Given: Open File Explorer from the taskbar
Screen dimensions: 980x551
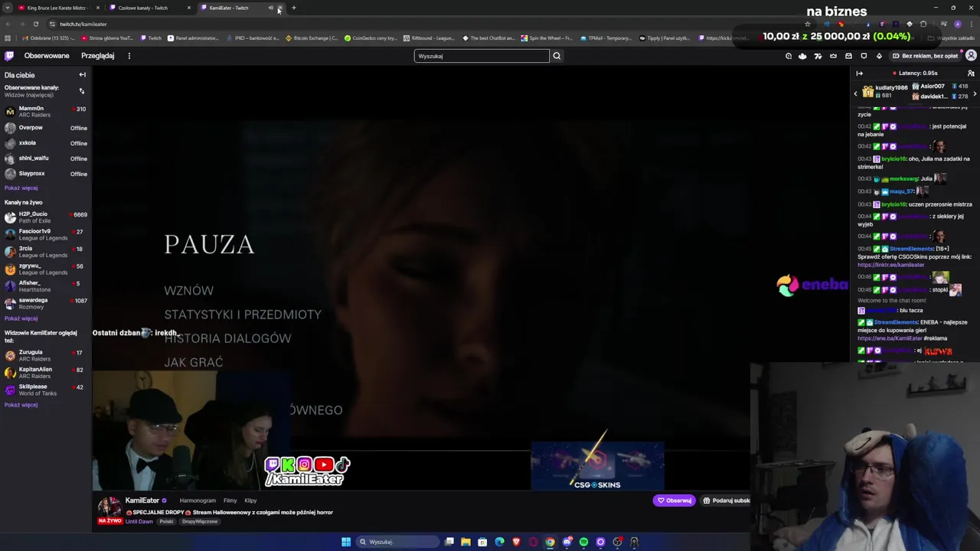Looking at the screenshot, I should pos(465,542).
